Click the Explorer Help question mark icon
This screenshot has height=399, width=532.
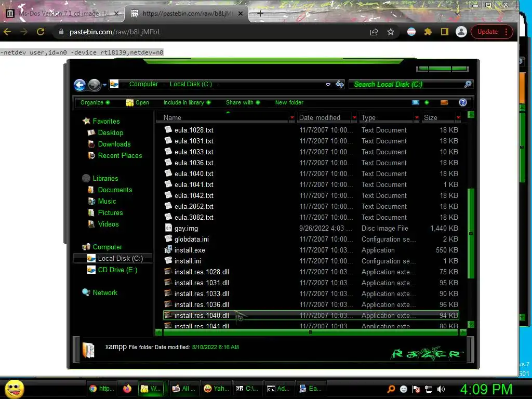click(463, 102)
